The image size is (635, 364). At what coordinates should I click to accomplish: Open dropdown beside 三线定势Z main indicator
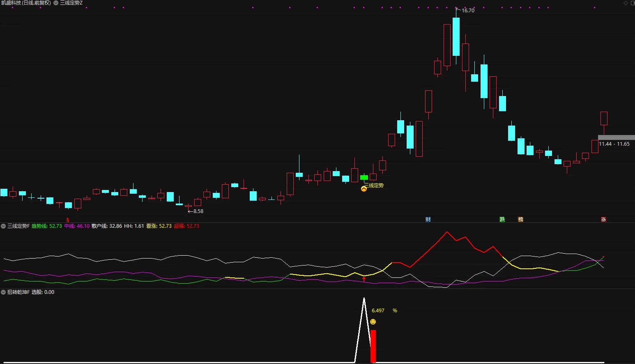click(x=56, y=3)
